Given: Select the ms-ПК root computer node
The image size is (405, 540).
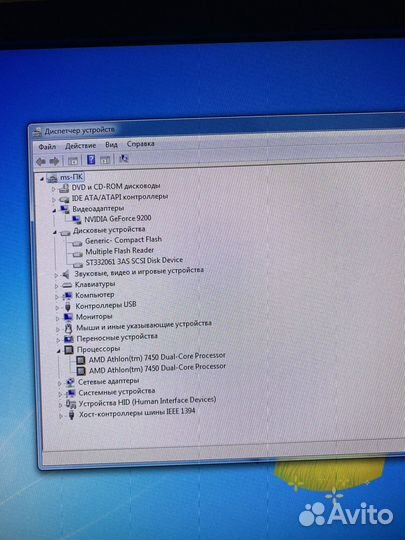Looking at the screenshot, I should pyautogui.click(x=71, y=177).
